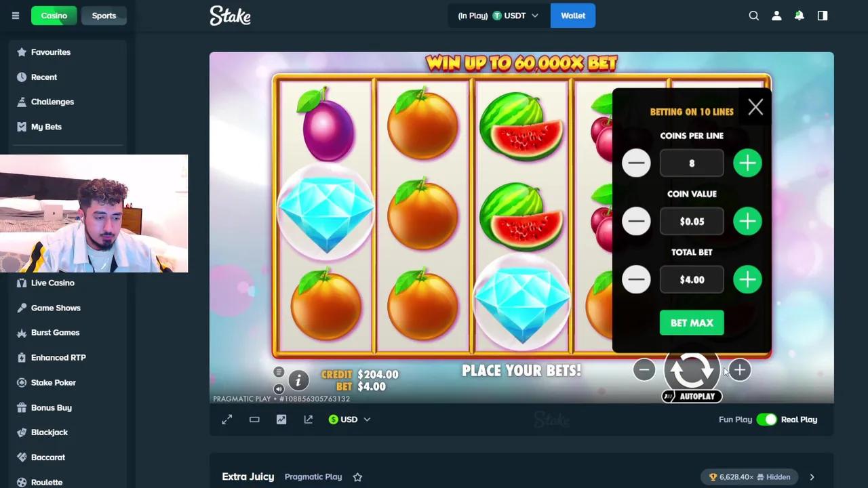The width and height of the screenshot is (868, 488).
Task: Mute the game sound icon
Action: tap(279, 389)
